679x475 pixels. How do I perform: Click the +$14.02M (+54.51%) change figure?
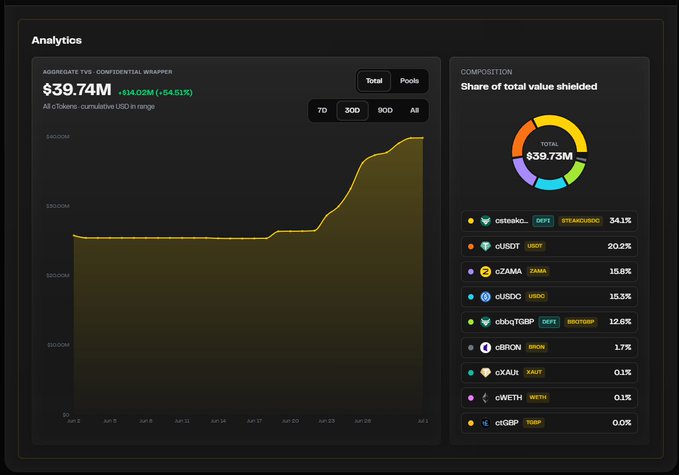pos(155,92)
